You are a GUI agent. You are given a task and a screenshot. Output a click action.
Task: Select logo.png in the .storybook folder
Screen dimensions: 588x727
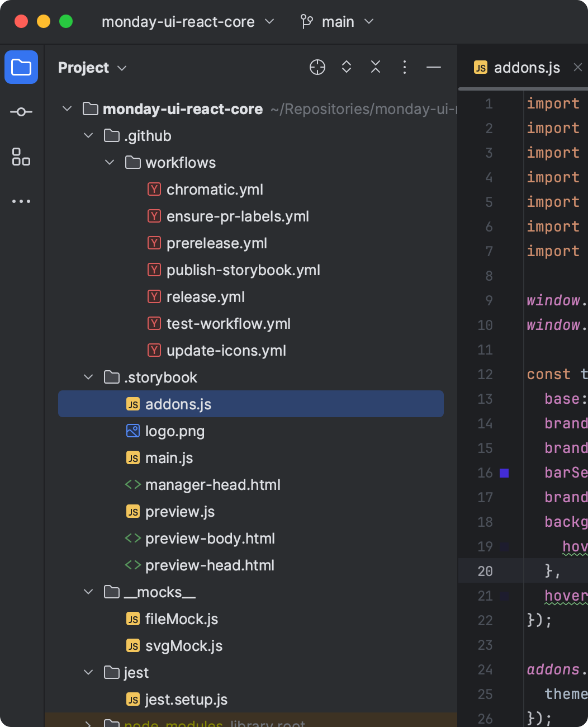point(174,431)
